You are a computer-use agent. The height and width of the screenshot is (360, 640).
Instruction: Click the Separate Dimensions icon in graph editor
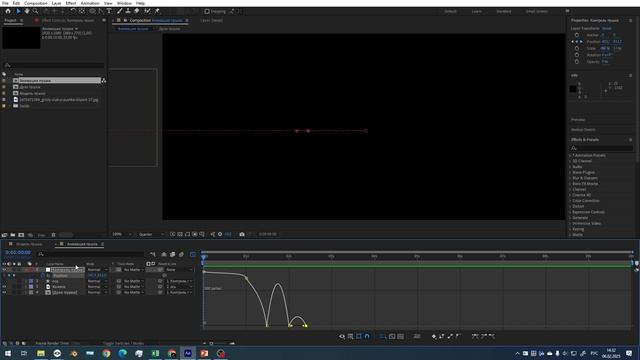click(417, 336)
